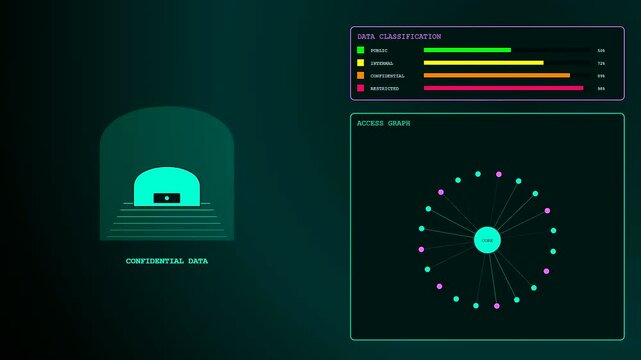The image size is (641, 360).
Task: Click the percentage value in the Restricted row
Action: pos(601,89)
